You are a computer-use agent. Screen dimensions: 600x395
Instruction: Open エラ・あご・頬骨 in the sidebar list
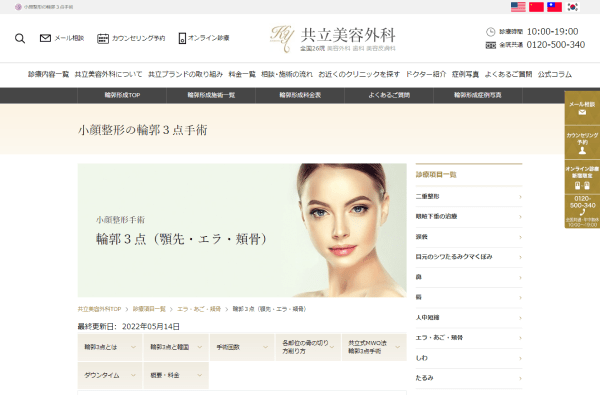click(x=469, y=338)
